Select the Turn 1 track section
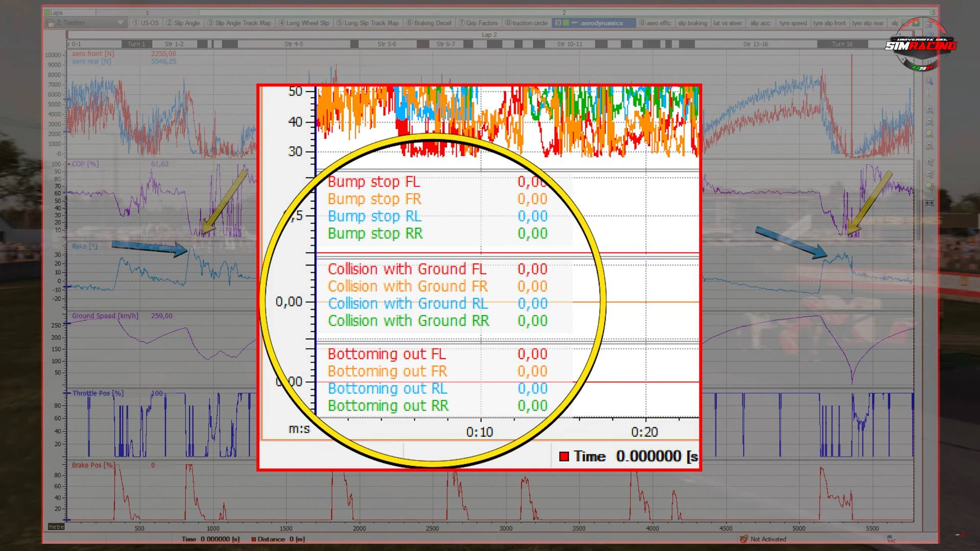 pyautogui.click(x=136, y=44)
